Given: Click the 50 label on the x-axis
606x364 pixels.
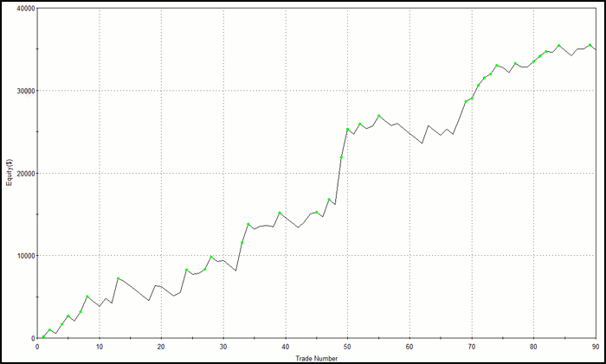Looking at the screenshot, I should [x=348, y=347].
